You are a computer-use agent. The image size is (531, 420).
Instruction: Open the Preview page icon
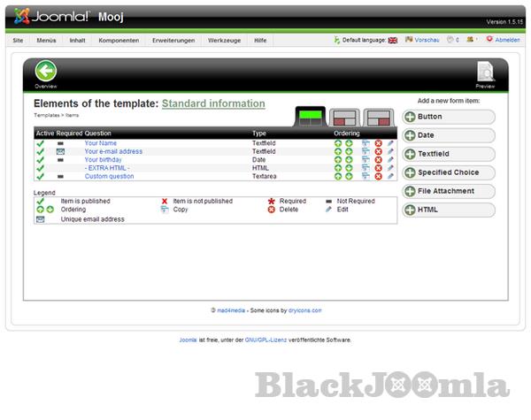[x=485, y=72]
